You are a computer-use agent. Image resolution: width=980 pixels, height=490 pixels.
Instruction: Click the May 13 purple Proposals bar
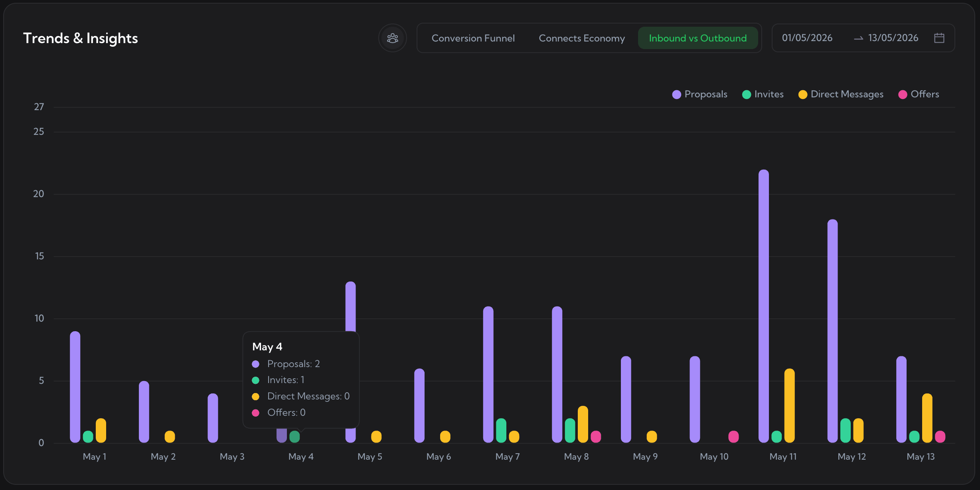point(901,399)
